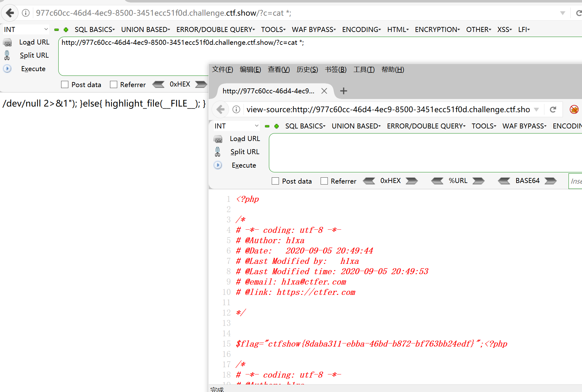Expand ERROR/DOUBLE QUERY menu in main HackBar

(x=216, y=29)
